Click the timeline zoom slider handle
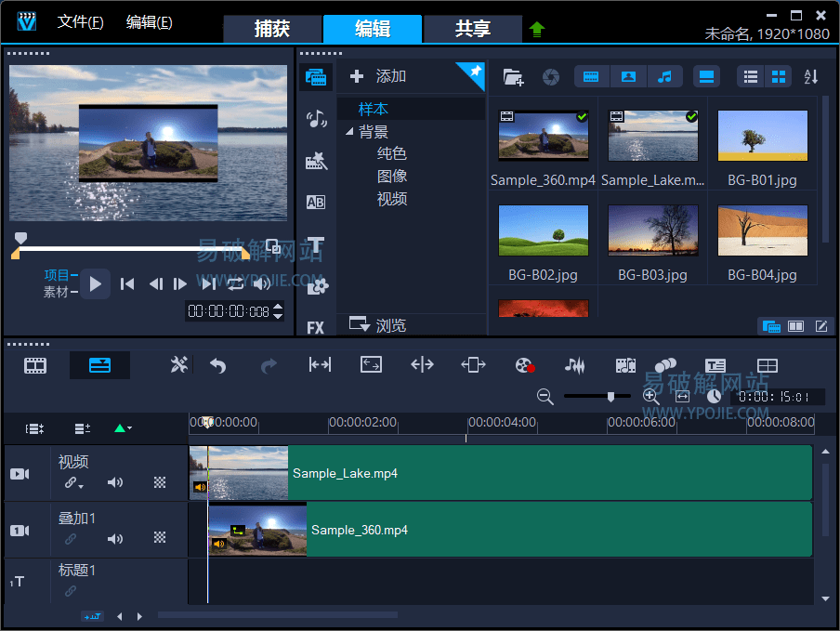This screenshot has width=840, height=631. point(610,397)
